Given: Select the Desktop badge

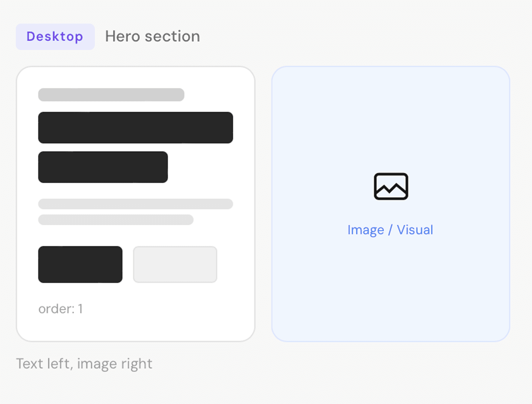Looking at the screenshot, I should click(55, 37).
